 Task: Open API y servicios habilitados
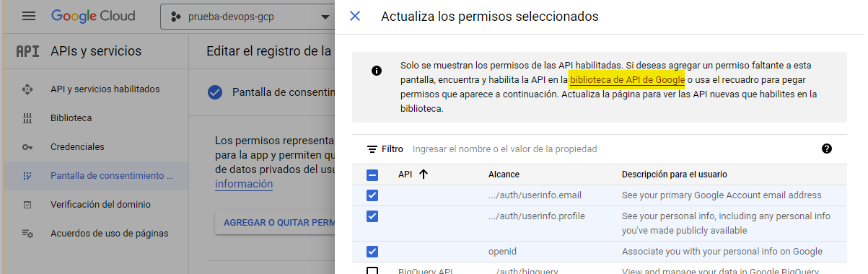pos(105,89)
